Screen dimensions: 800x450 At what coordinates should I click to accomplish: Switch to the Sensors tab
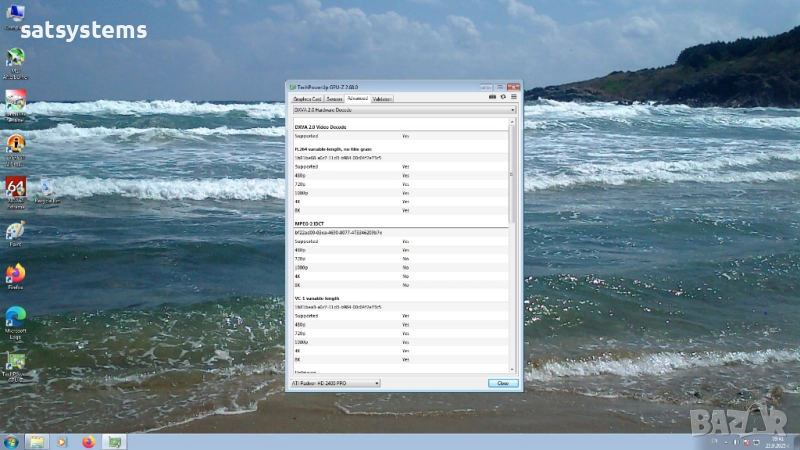pyautogui.click(x=334, y=99)
